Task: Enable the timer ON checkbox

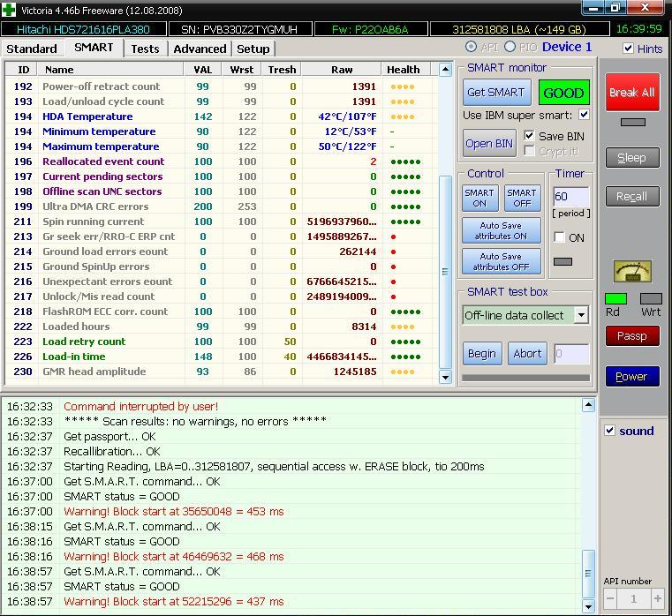Action: [x=559, y=237]
